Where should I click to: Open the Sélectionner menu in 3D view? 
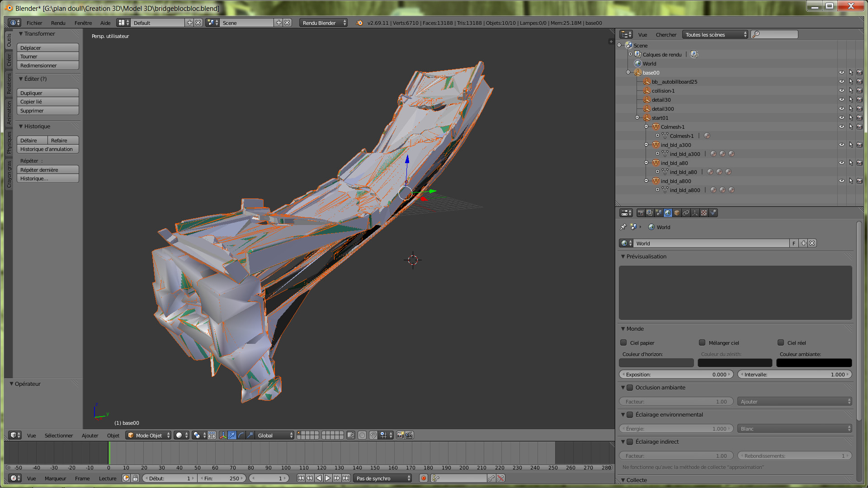pyautogui.click(x=59, y=435)
